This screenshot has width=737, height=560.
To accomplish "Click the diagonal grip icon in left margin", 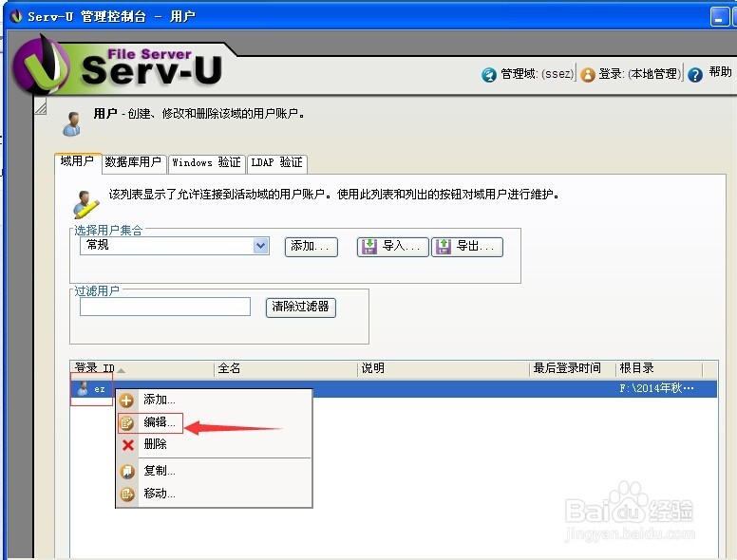I will pyautogui.click(x=41, y=107).
